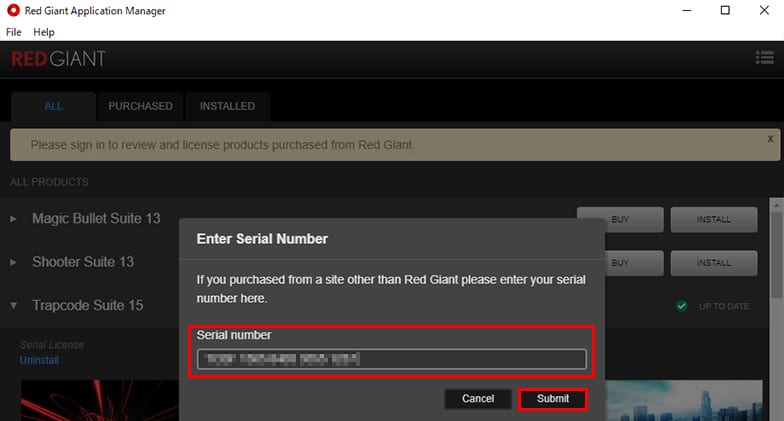Viewport: 784px width, 421px height.
Task: Collapse Trapcode Suite 15
Action: 14,306
